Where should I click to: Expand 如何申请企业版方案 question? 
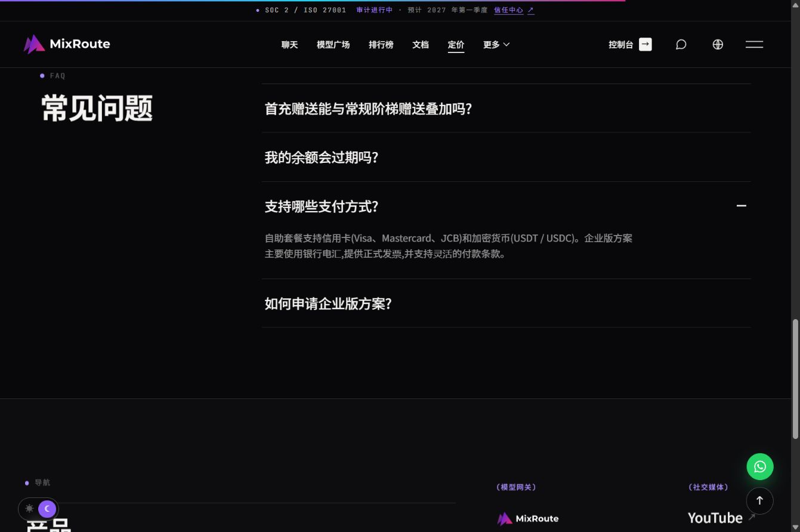[x=506, y=304]
